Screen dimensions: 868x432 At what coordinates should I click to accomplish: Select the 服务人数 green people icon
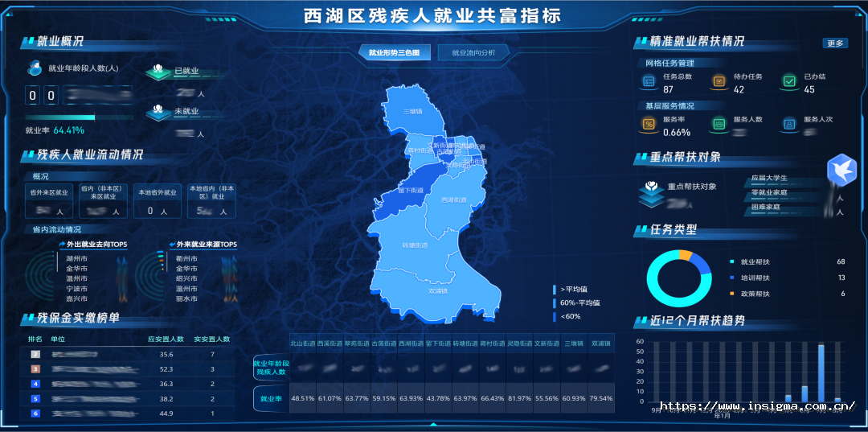point(719,125)
